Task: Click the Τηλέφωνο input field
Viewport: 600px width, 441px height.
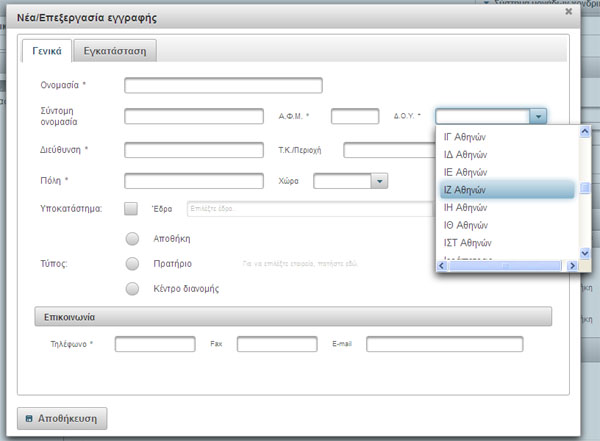Action: [x=155, y=344]
